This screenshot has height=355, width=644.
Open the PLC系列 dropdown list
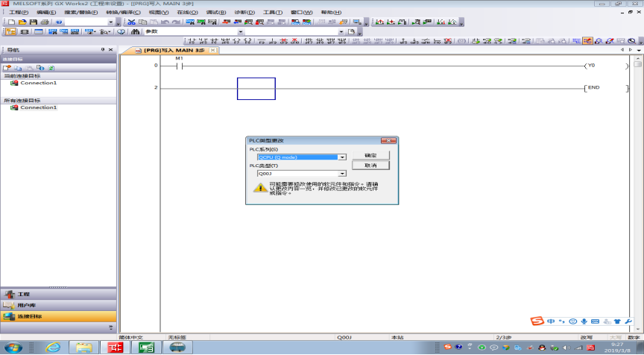(x=342, y=157)
